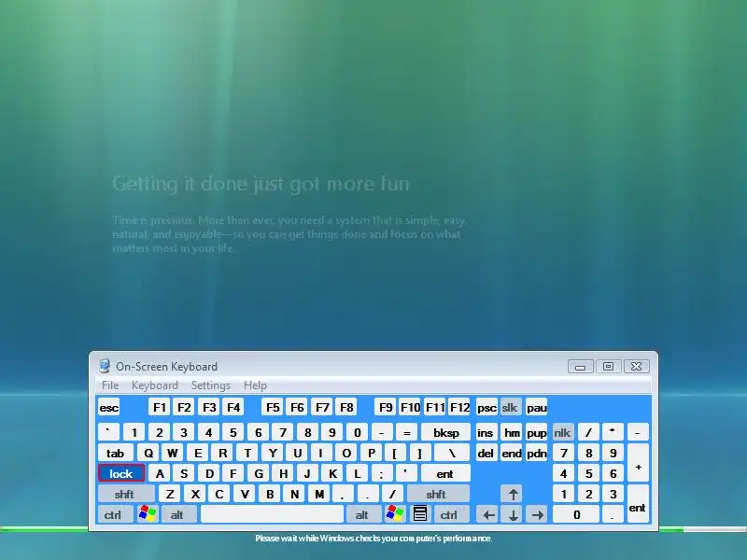Image resolution: width=747 pixels, height=560 pixels.
Task: Click the pup page up key
Action: 536,432
